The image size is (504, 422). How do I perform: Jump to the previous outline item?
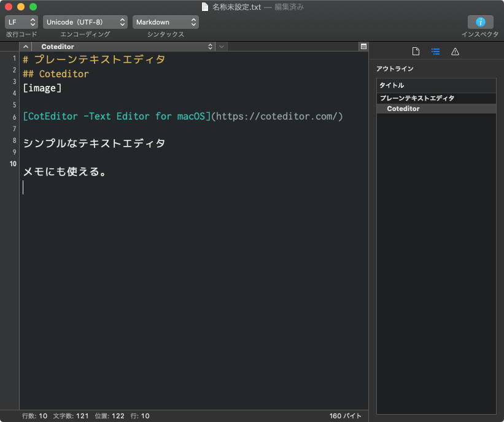pos(26,47)
